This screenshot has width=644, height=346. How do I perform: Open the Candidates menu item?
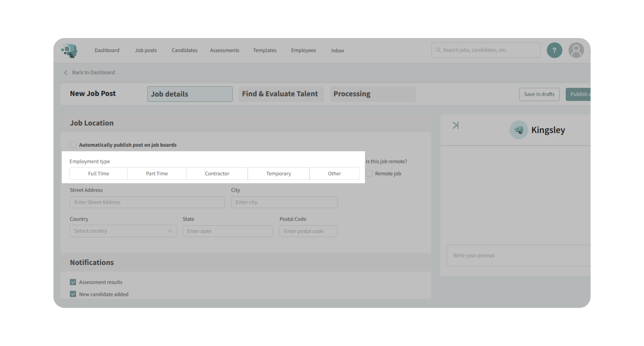(184, 50)
